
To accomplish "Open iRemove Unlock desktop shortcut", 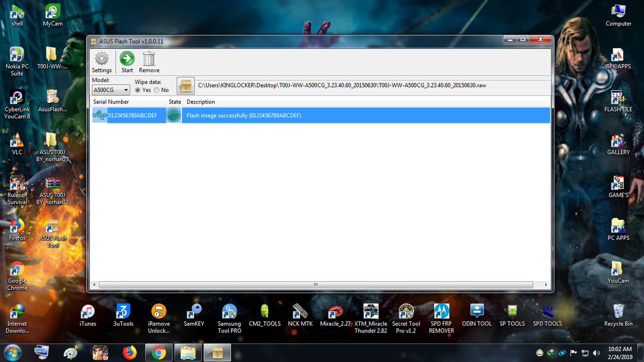I will click(158, 319).
